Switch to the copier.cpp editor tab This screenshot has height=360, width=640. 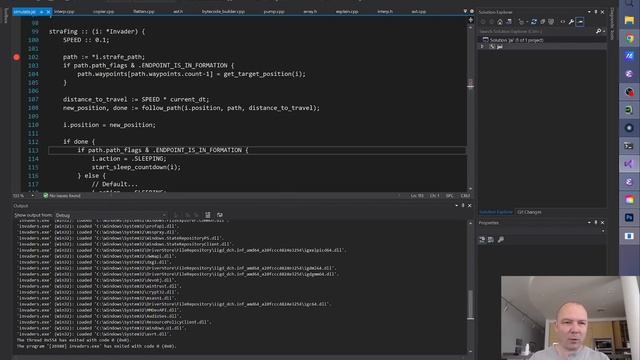(104, 12)
